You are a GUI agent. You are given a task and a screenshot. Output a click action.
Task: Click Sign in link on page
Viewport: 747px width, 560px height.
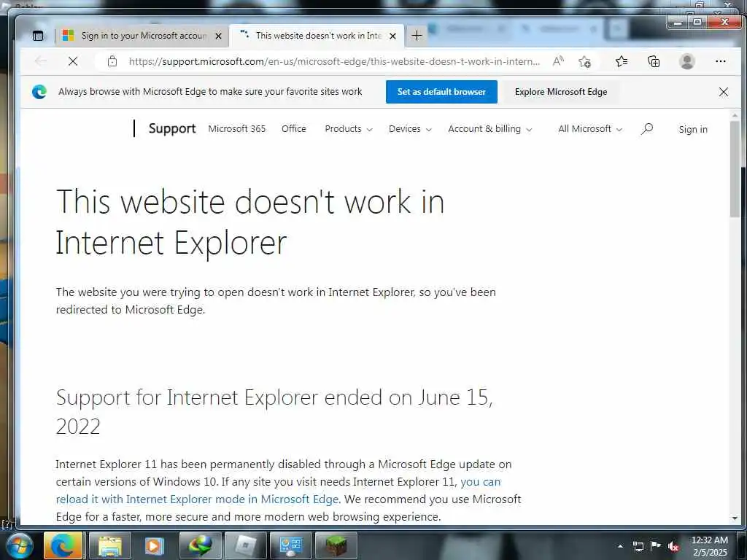[x=693, y=129]
